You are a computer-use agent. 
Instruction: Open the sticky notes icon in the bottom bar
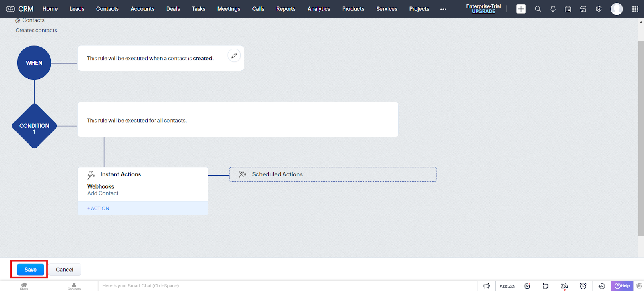(x=545, y=286)
